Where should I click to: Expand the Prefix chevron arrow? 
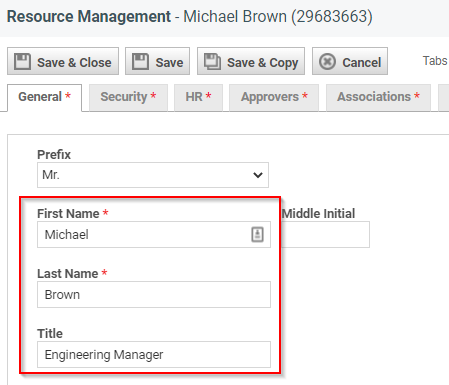coord(258,175)
